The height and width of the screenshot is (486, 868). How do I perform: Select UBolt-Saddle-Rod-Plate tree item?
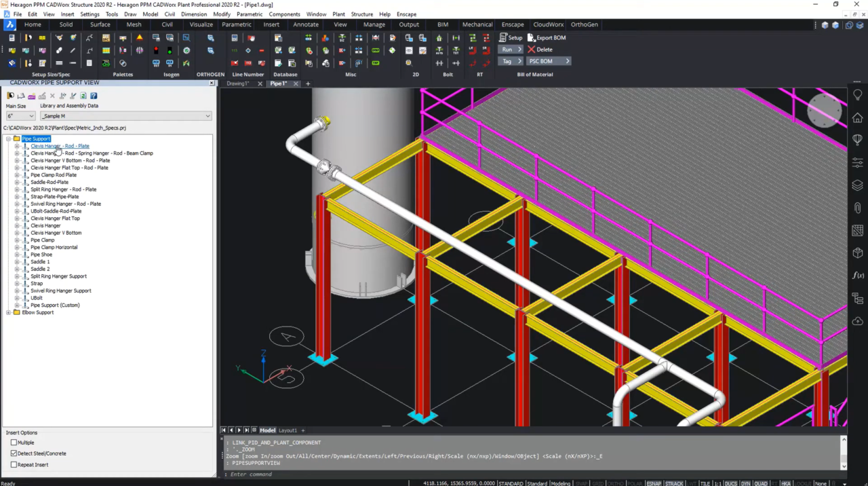tap(56, 211)
